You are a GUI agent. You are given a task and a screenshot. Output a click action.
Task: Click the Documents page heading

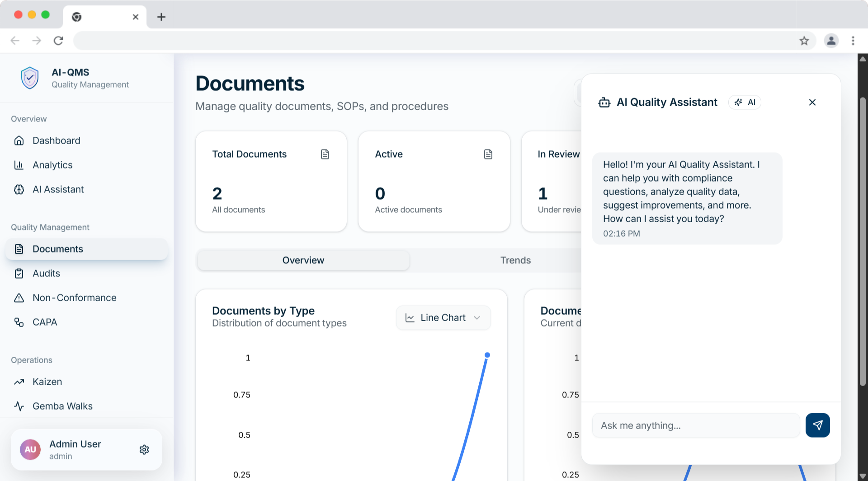point(250,84)
